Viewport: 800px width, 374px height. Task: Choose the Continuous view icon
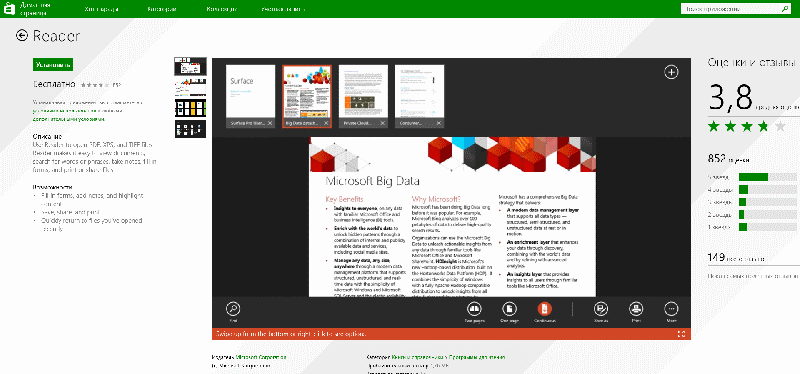[x=544, y=309]
